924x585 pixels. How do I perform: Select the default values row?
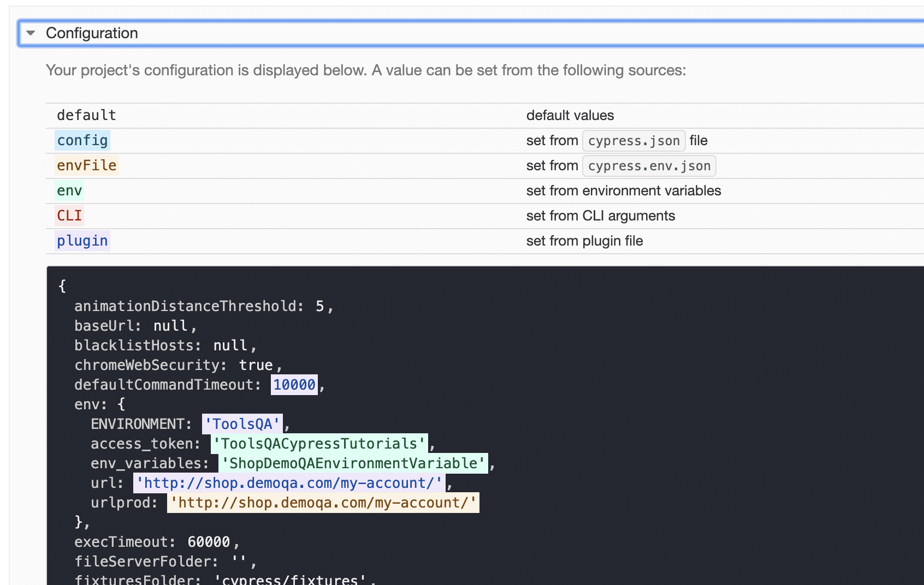pos(570,115)
